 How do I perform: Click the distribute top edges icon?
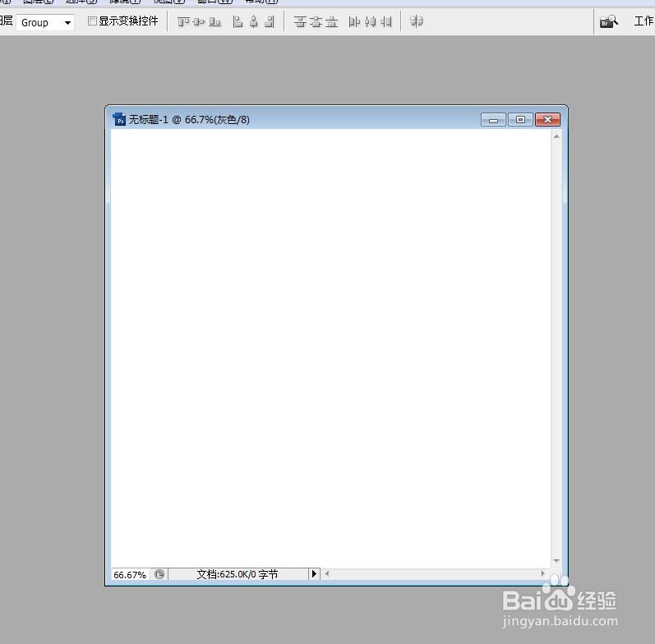[300, 21]
